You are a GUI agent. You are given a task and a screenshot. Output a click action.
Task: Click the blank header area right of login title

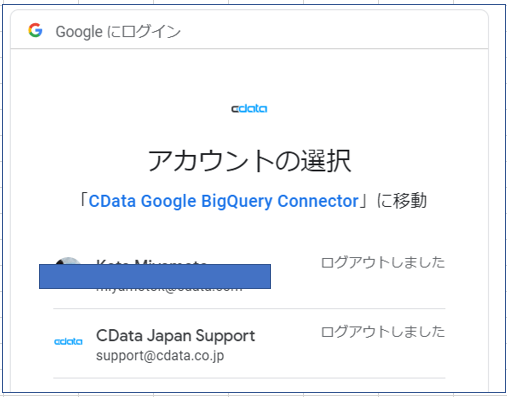point(333,30)
